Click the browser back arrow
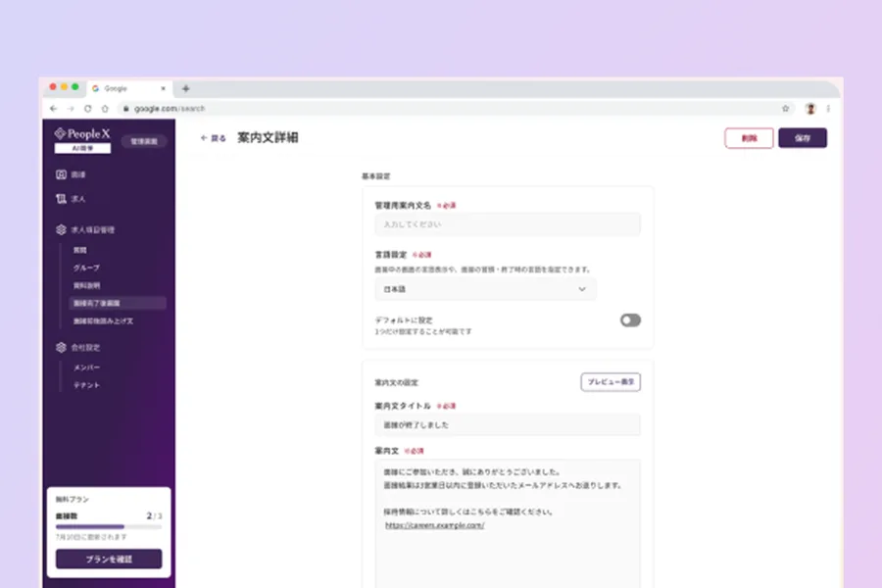882x588 pixels. click(54, 109)
